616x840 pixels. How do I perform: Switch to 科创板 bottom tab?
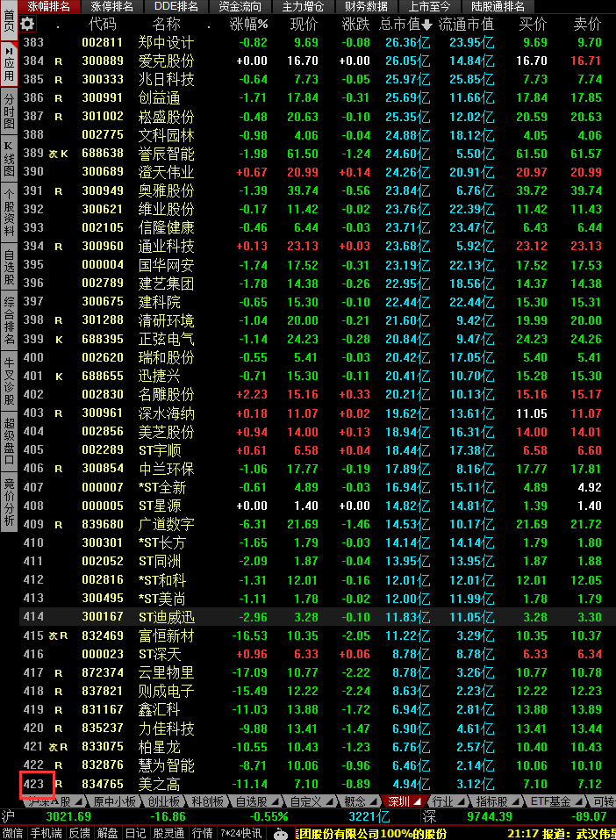[x=207, y=801]
